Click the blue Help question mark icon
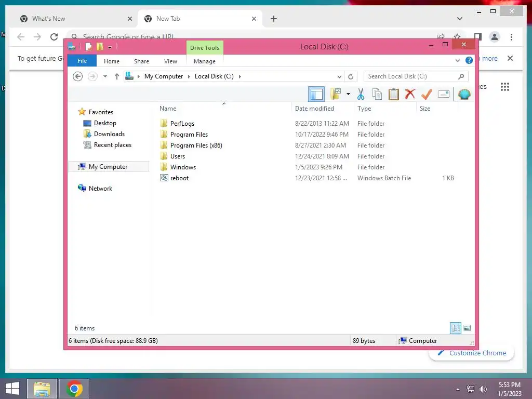This screenshot has height=399, width=532. [469, 60]
